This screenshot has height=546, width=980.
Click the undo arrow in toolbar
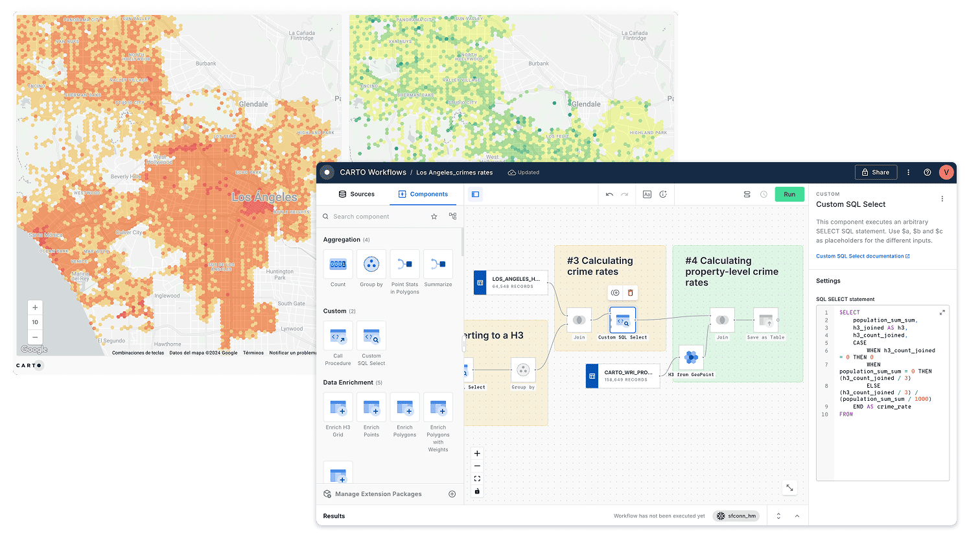coord(609,195)
